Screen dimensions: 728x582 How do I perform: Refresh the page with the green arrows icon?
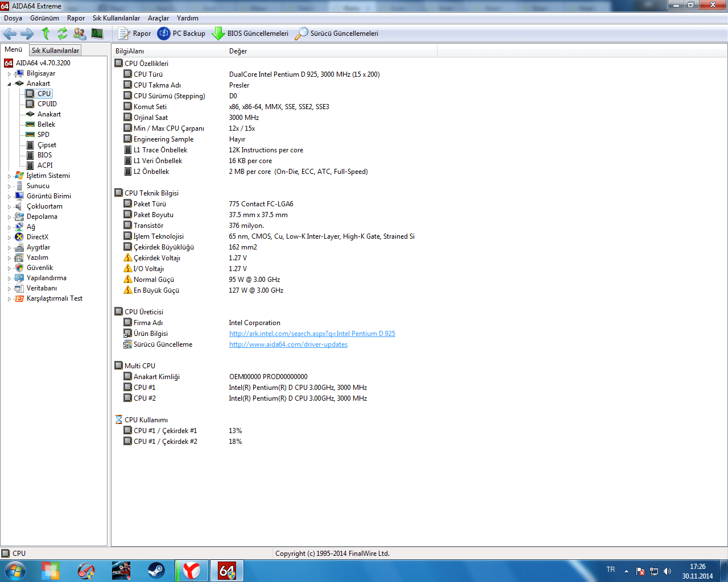[x=63, y=34]
